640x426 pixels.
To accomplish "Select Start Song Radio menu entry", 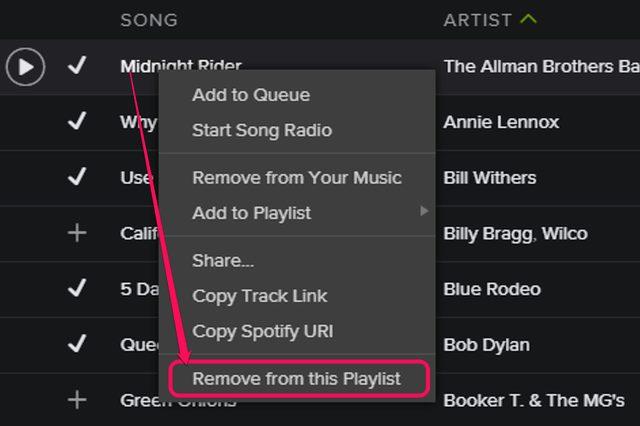I will pos(262,130).
